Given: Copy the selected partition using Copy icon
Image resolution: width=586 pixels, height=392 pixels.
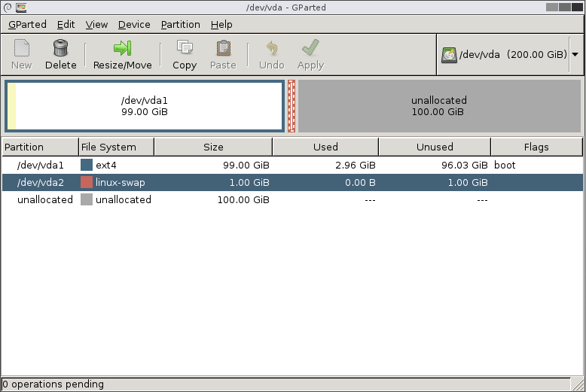Looking at the screenshot, I should 185,48.
